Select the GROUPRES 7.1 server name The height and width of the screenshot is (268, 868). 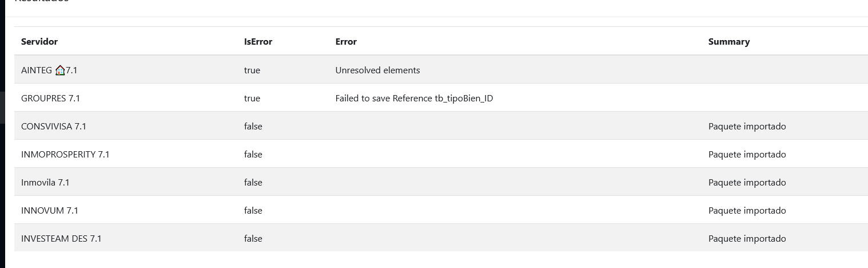[50, 98]
